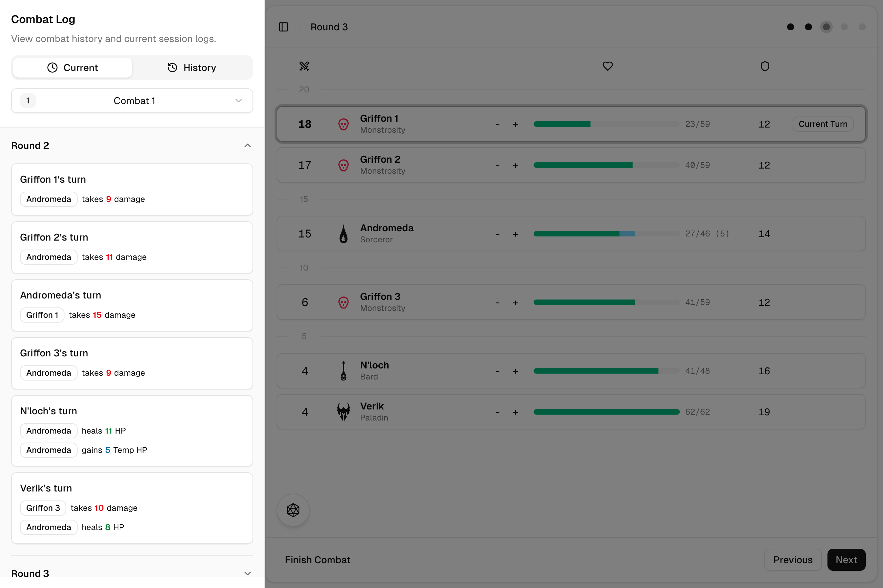
Task: Click Griffon 3's health bar
Action: 606,302
